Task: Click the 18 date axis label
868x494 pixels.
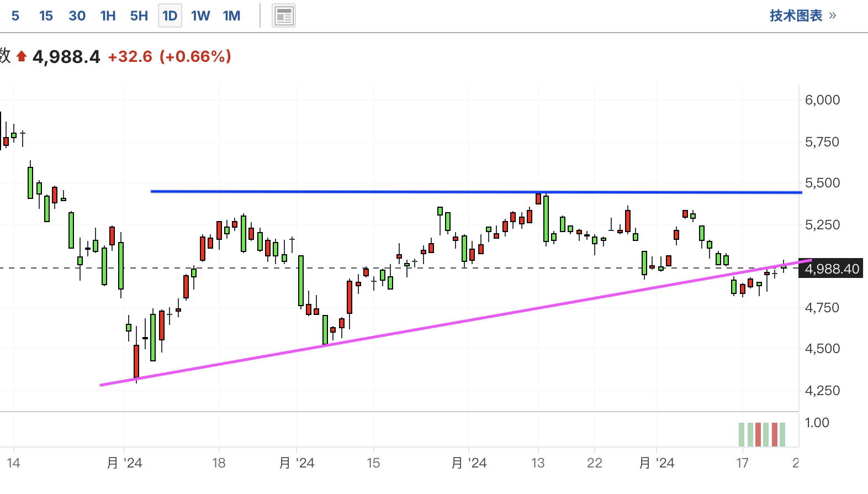Action: click(x=219, y=463)
